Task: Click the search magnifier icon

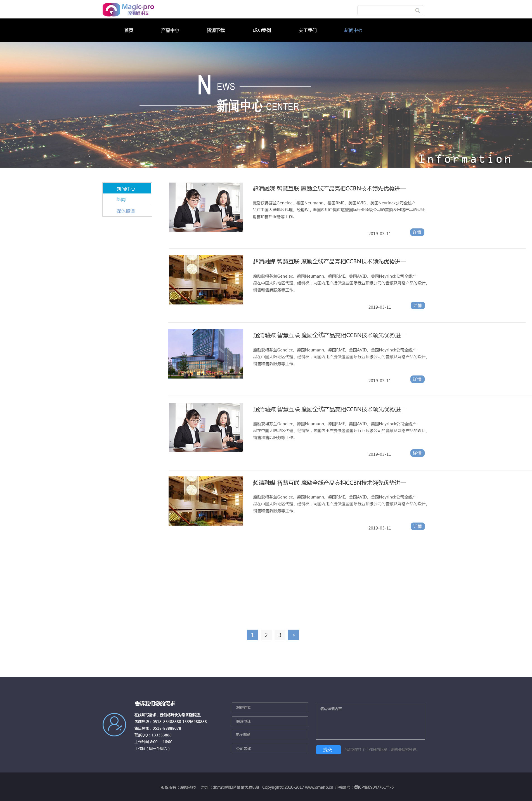Action: [417, 11]
